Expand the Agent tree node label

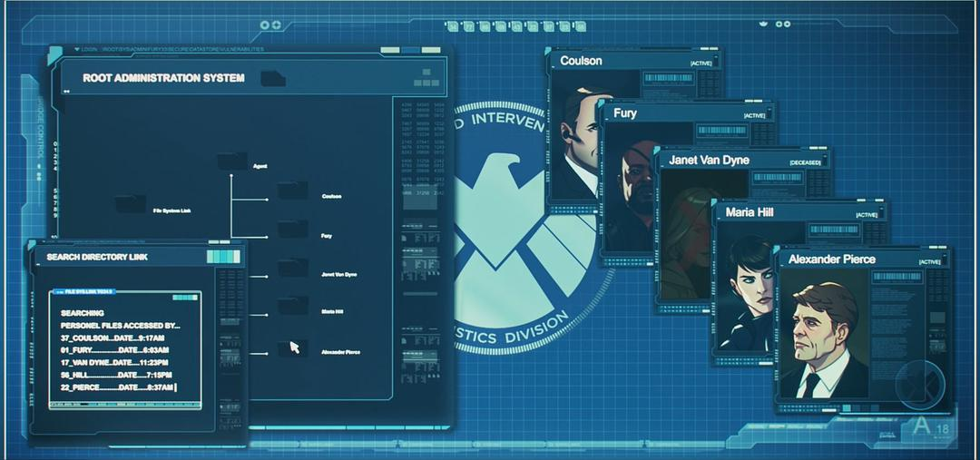[260, 167]
